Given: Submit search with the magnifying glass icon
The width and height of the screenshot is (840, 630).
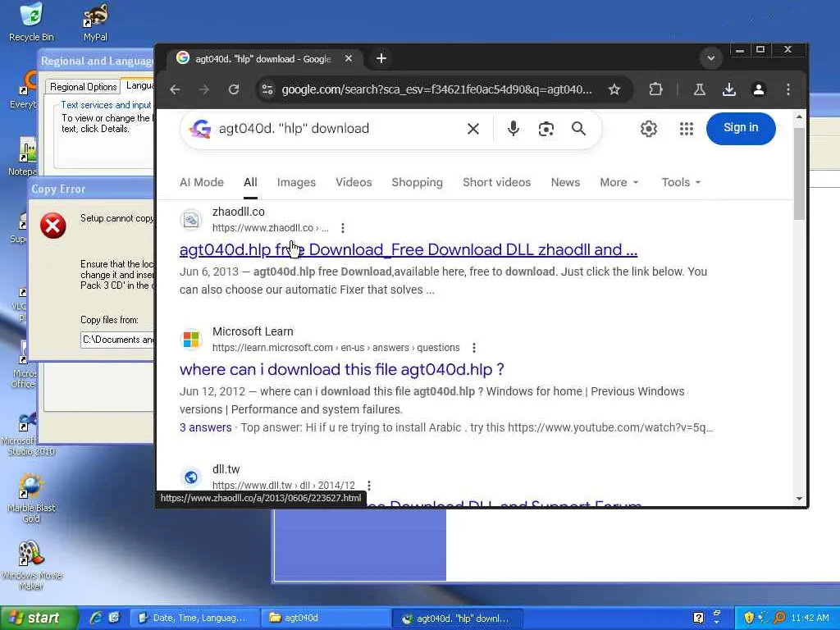Looking at the screenshot, I should click(x=578, y=129).
